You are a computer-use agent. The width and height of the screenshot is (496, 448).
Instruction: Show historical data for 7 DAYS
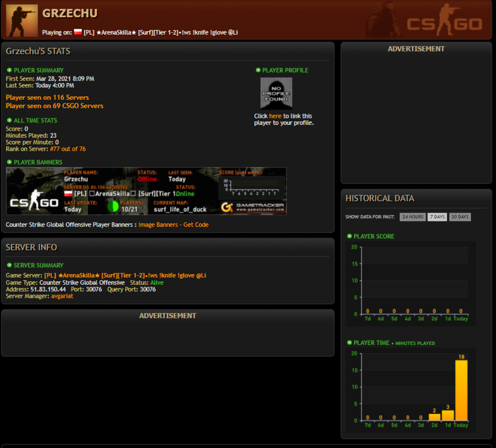point(437,217)
